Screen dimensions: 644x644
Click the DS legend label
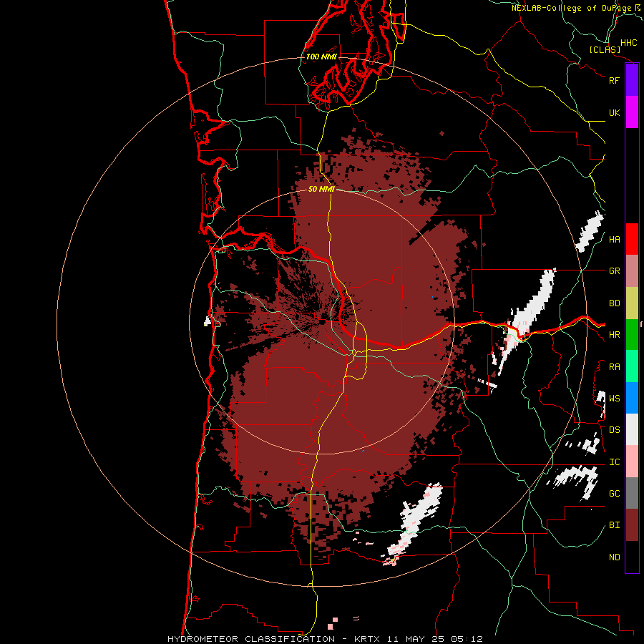(614, 430)
